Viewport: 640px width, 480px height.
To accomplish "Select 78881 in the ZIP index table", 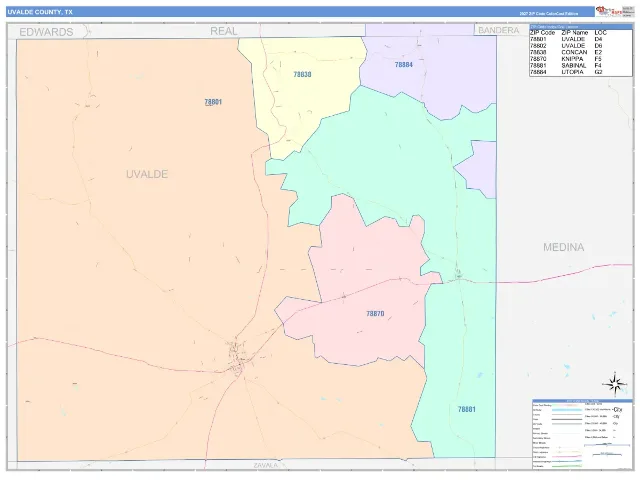I will point(538,65).
